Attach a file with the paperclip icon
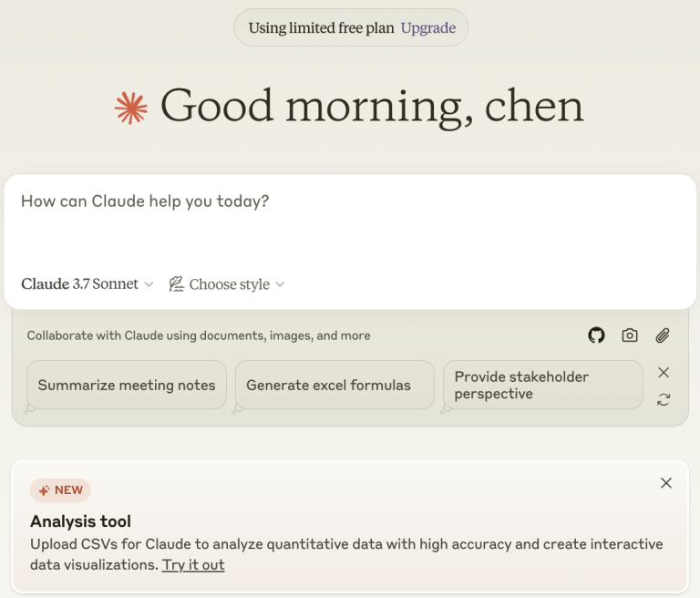 coord(663,335)
